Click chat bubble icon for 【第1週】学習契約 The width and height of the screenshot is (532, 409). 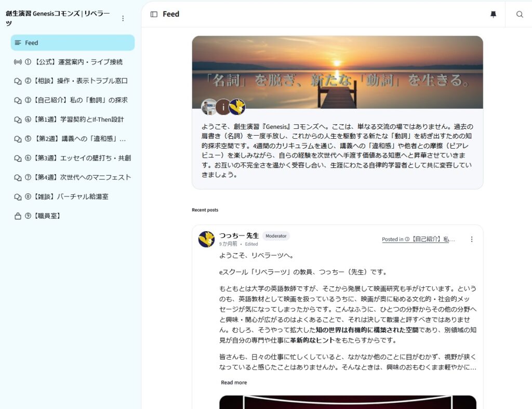[x=18, y=120]
